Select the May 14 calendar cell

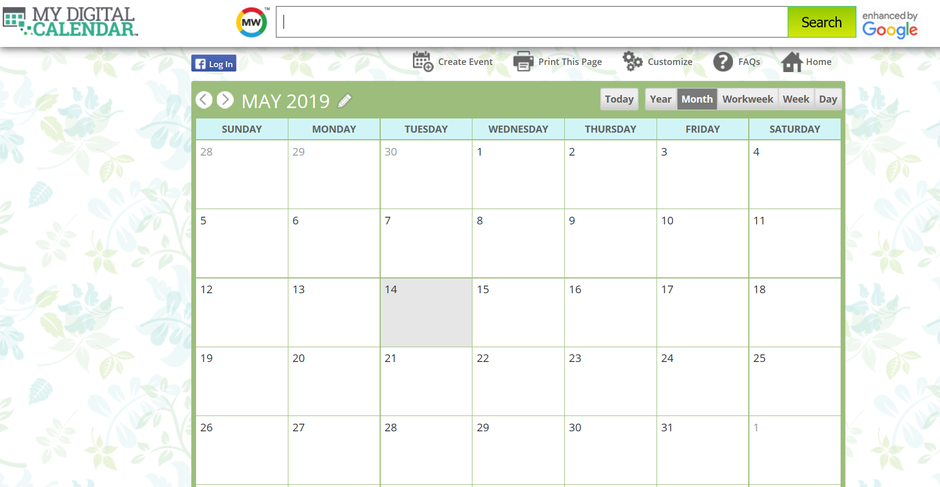click(x=426, y=312)
